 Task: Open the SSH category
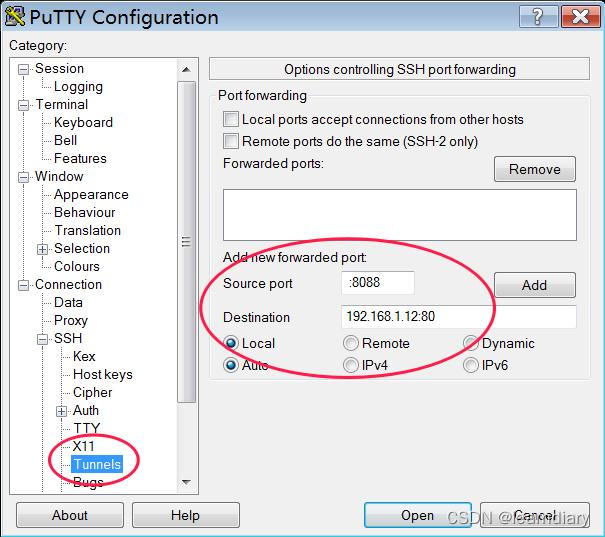click(68, 338)
